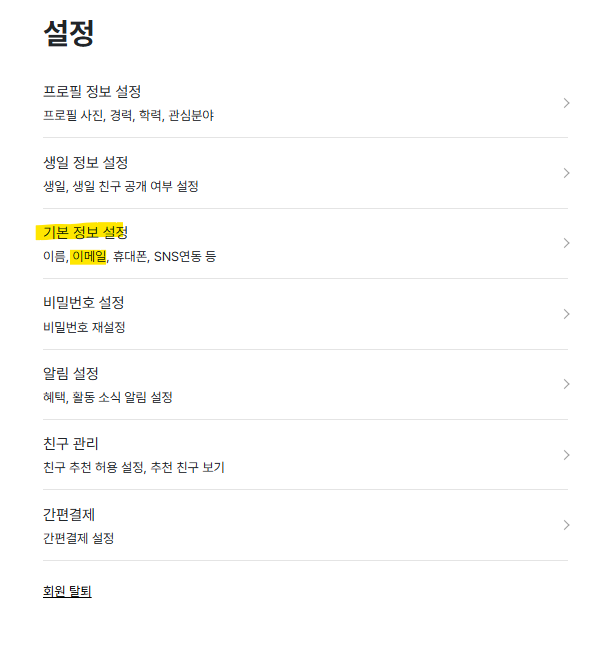Expand 간편결제 via its chevron
The image size is (602, 647).
566,525
